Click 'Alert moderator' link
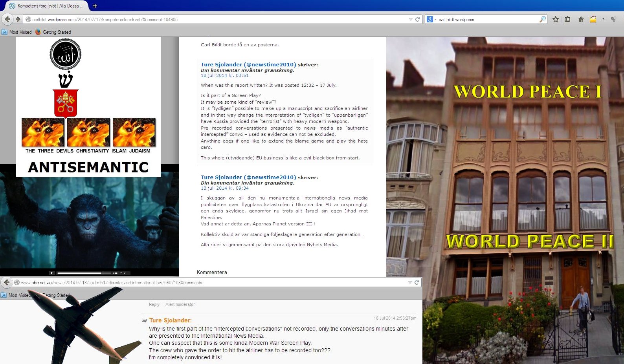This screenshot has height=364, width=624. pos(180,304)
